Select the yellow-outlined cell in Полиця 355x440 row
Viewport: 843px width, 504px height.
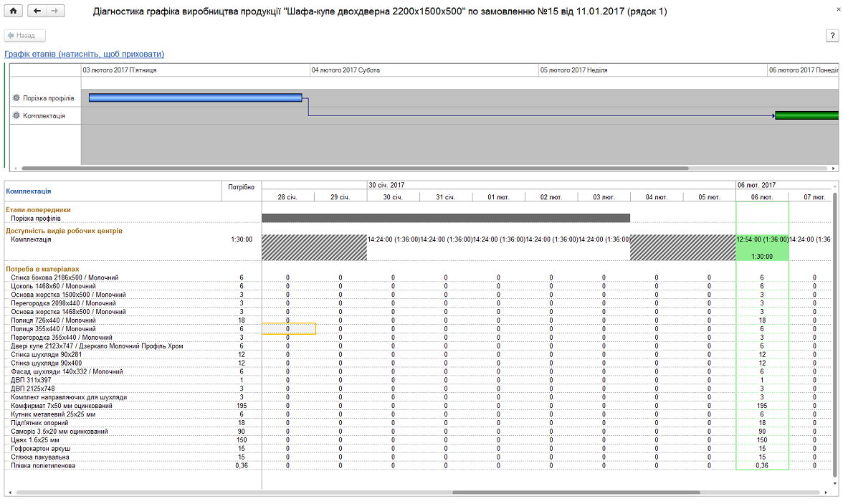(288, 328)
